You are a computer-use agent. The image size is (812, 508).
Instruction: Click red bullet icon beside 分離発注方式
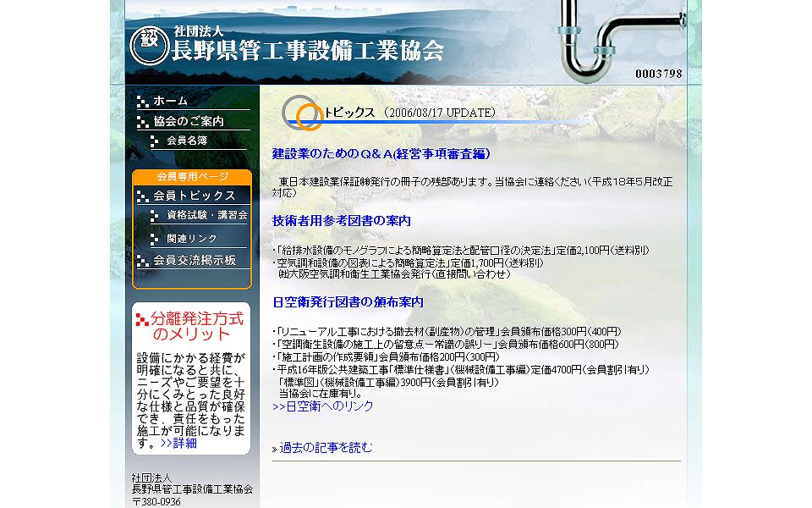coord(142,320)
